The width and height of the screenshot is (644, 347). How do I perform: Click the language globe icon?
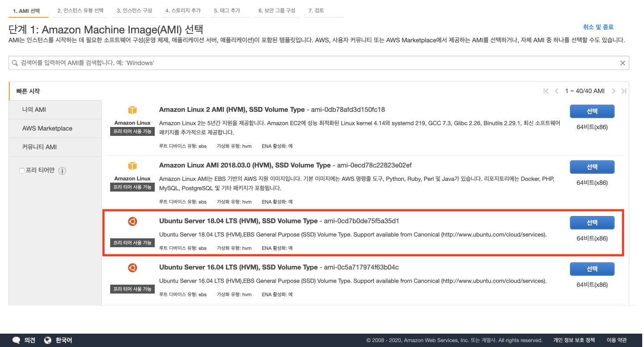pos(48,340)
